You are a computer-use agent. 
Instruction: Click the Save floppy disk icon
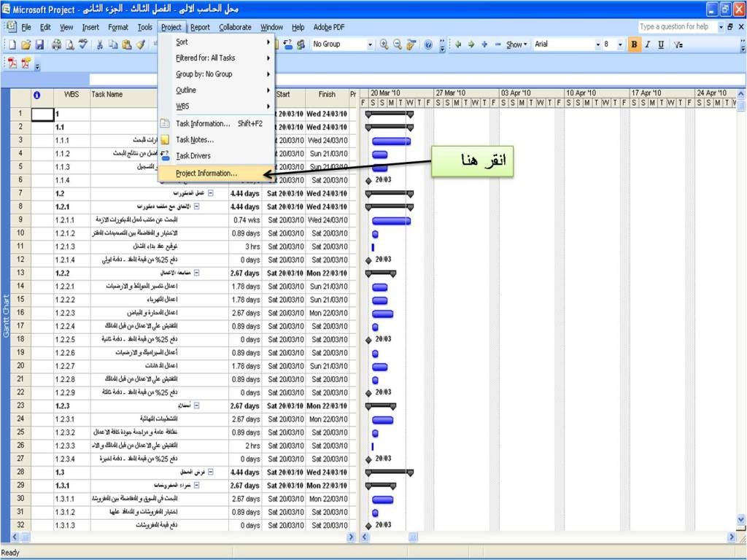[x=39, y=44]
